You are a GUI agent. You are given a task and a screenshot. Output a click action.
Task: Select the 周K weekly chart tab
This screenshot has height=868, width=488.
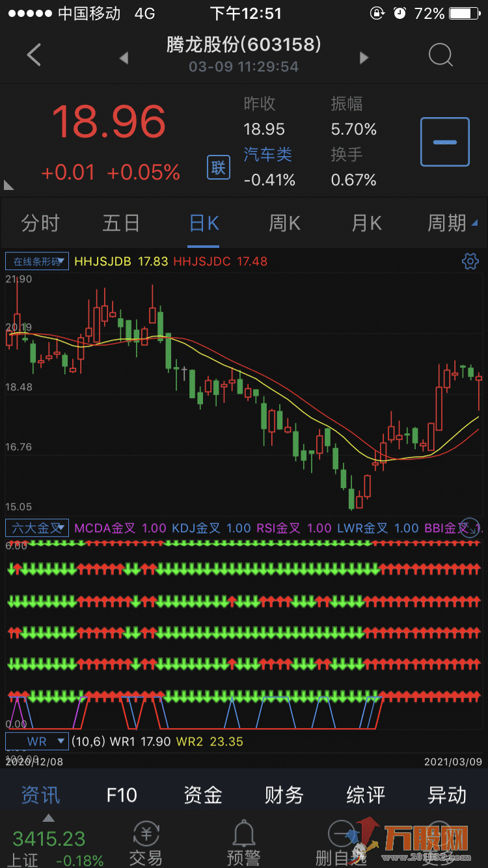285,223
